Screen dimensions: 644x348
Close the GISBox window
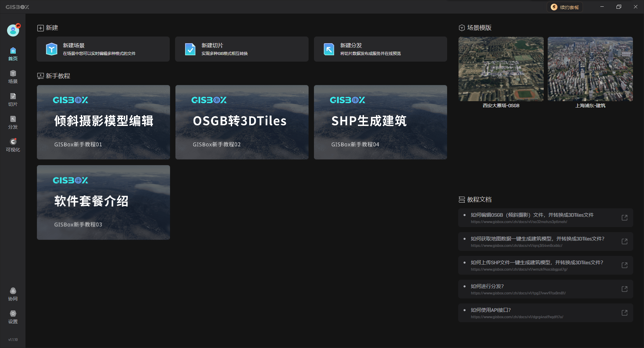[x=636, y=7]
